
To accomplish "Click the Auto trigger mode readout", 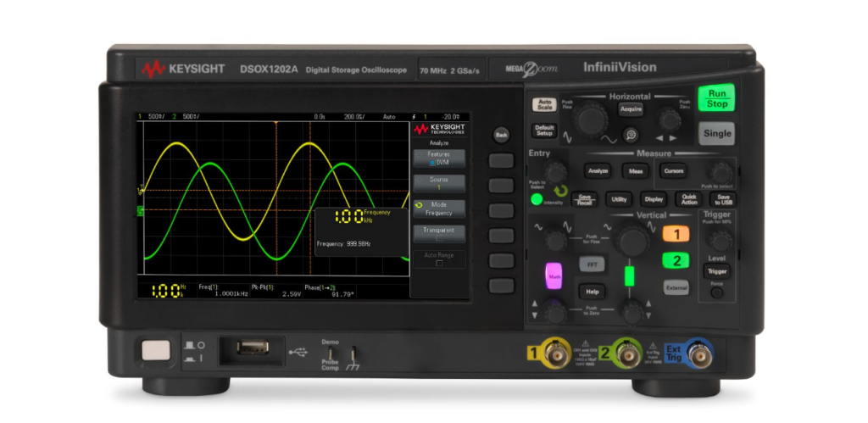I will (389, 117).
